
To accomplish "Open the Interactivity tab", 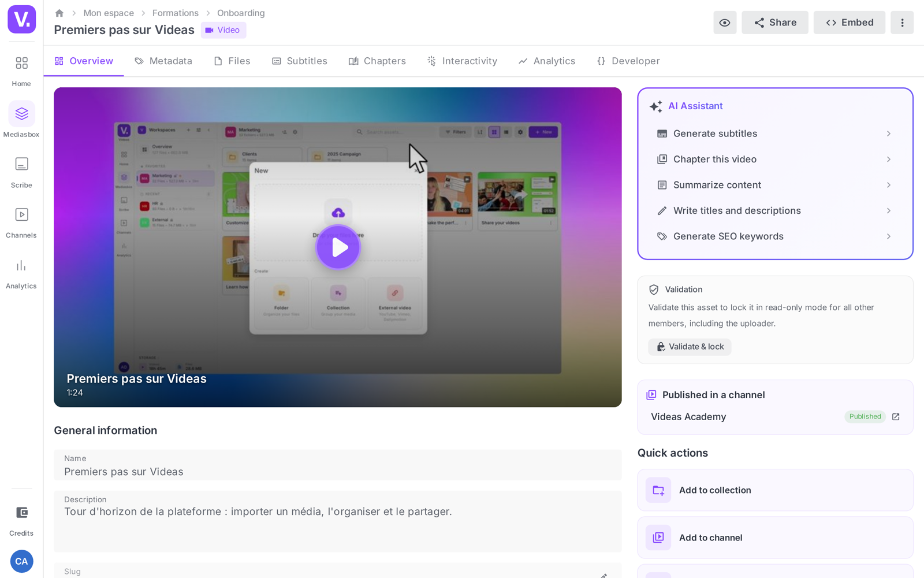I will point(462,61).
